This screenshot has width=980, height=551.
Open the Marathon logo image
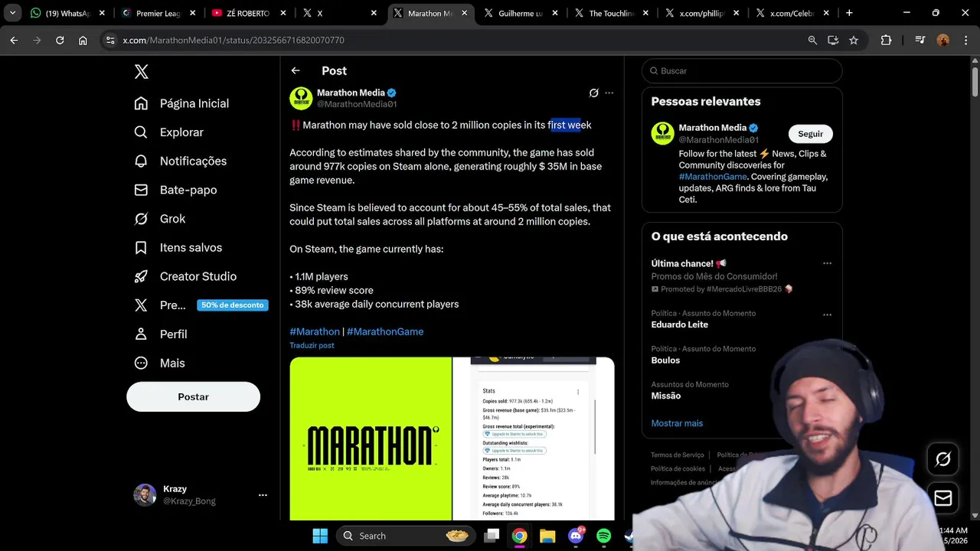(371, 439)
